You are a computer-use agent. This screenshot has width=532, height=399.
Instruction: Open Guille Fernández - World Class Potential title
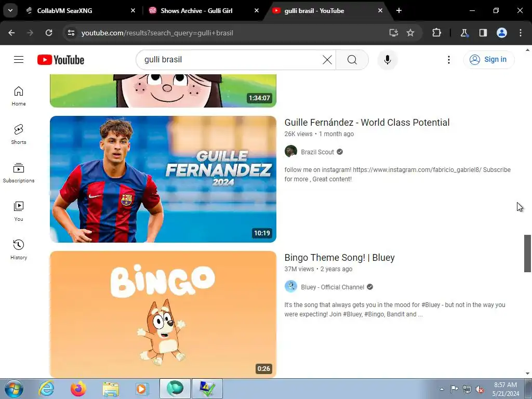[367, 123]
